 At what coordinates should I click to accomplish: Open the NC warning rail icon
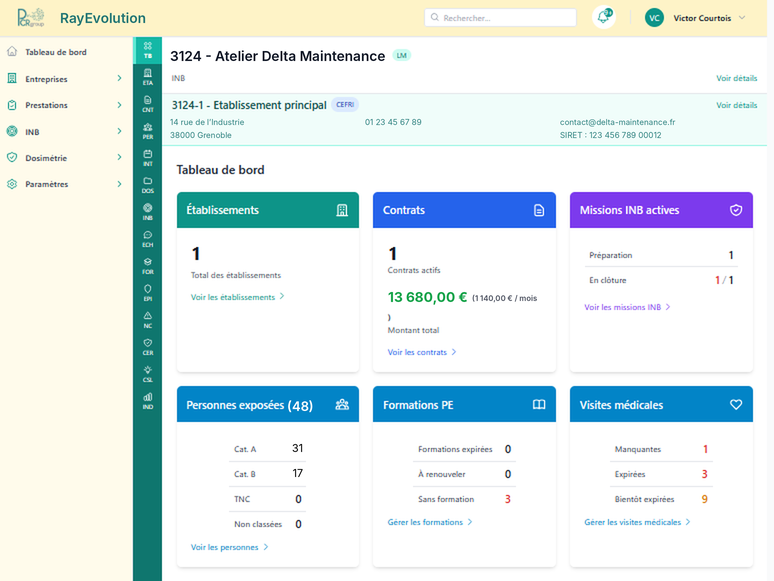click(148, 320)
